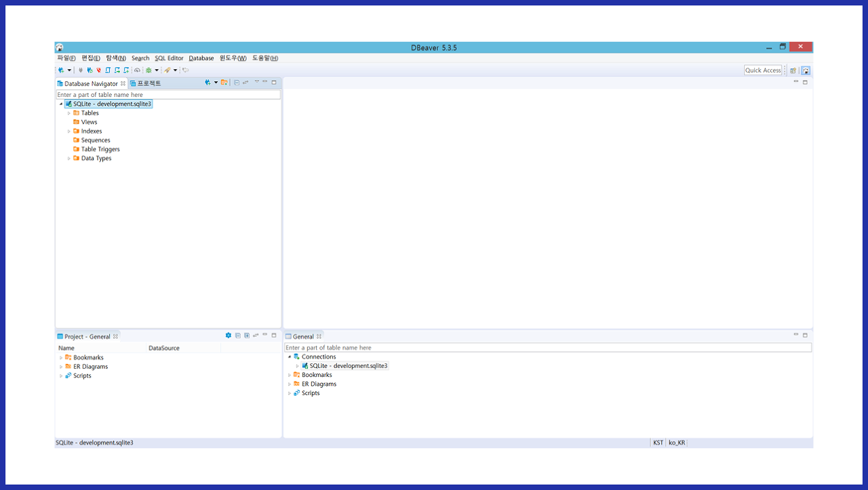
Task: Collapse SQLite - development.sqlite3 node in Database Navigator
Action: click(x=61, y=104)
